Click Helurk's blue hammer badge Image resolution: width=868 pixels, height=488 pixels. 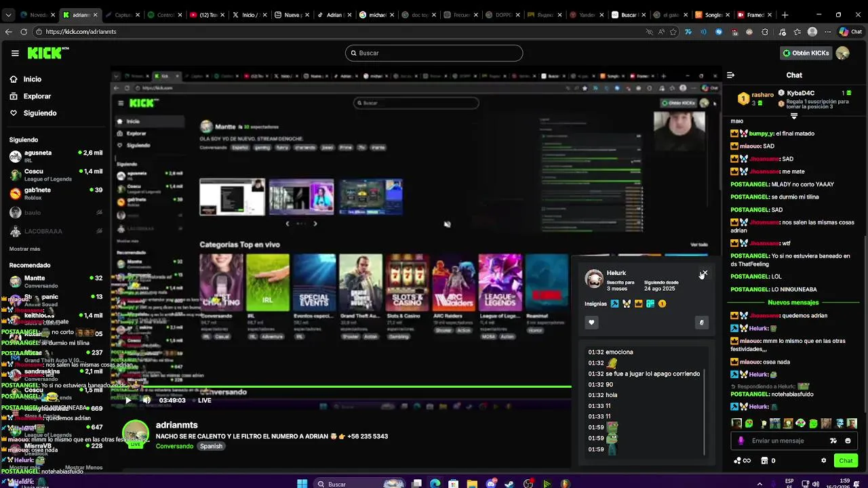(614, 304)
